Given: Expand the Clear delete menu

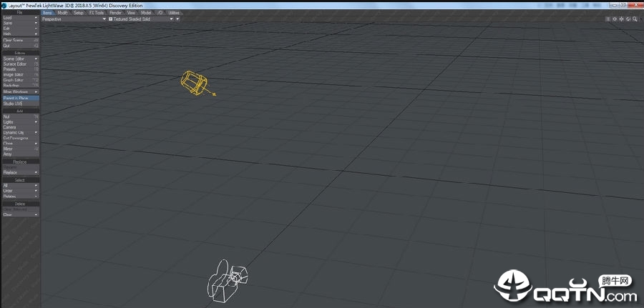Looking at the screenshot, I should (x=21, y=214).
